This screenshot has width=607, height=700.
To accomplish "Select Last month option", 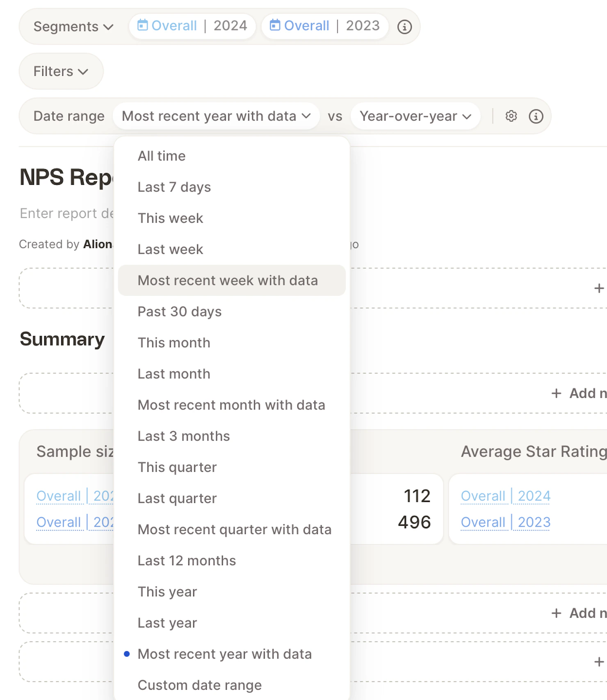I will point(232,374).
